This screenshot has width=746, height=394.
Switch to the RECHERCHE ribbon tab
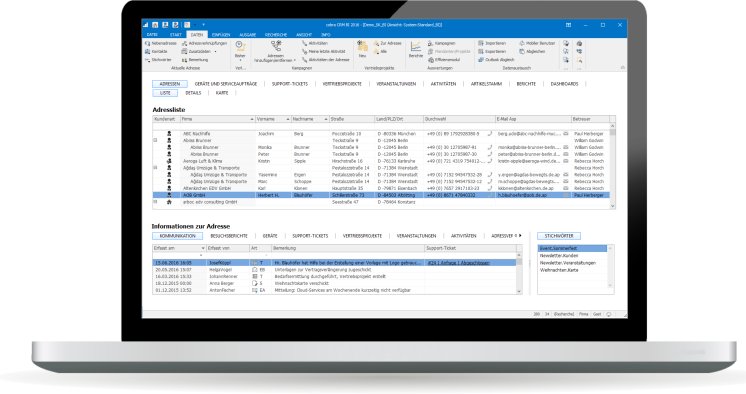(x=276, y=35)
